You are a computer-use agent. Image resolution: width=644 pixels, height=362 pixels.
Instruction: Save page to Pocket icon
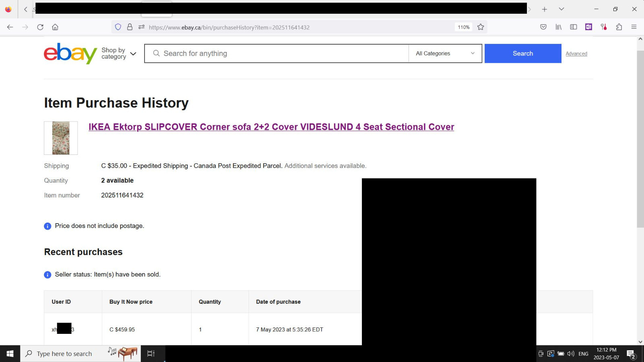[543, 27]
